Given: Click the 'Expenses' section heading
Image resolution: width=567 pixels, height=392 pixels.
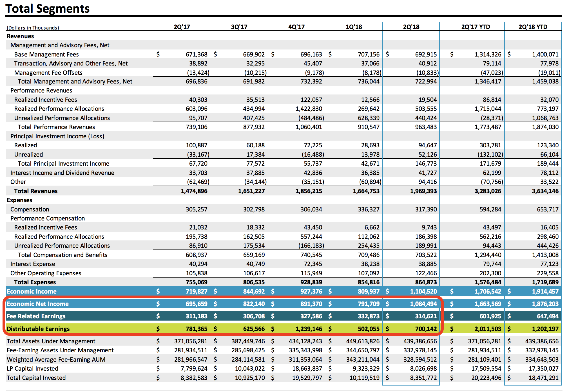Looking at the screenshot, I should [x=19, y=200].
